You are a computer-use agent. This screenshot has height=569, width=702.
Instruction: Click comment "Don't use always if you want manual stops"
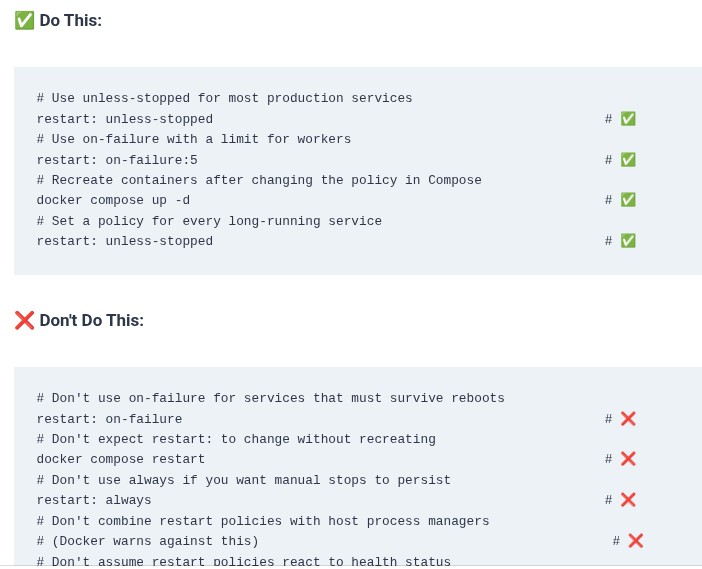pos(244,480)
